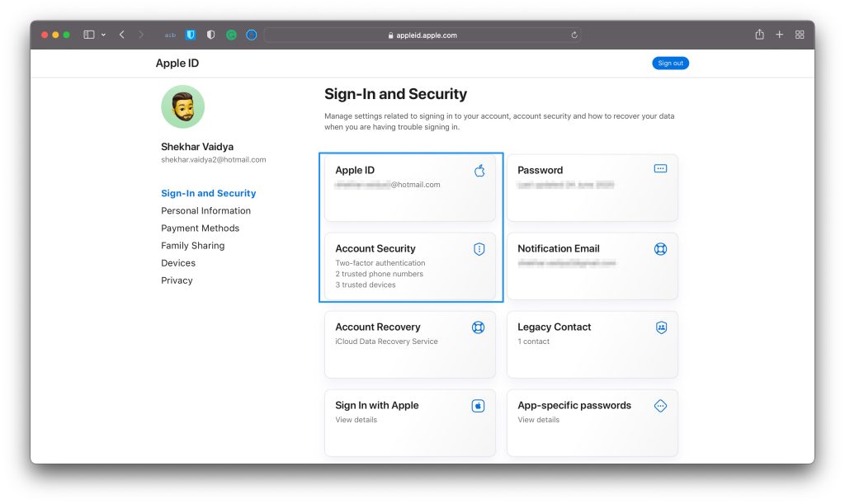Open the Password card

[592, 188]
